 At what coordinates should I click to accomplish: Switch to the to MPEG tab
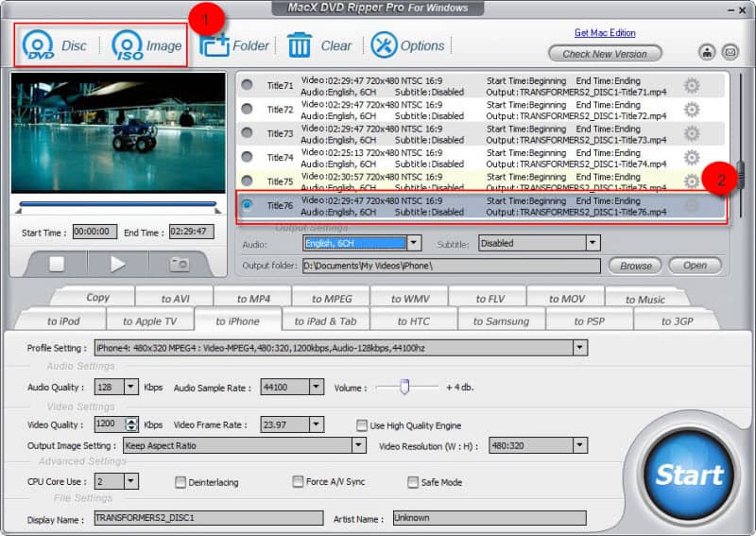pyautogui.click(x=332, y=299)
